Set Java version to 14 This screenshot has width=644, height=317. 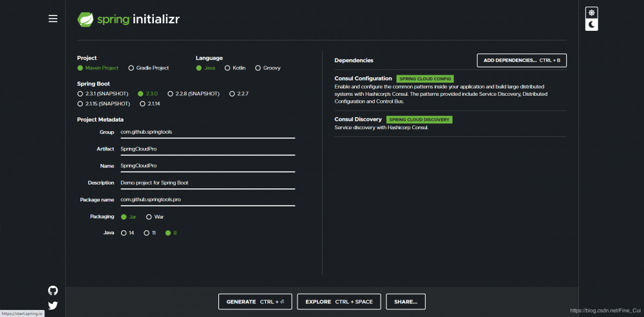pyautogui.click(x=128, y=233)
